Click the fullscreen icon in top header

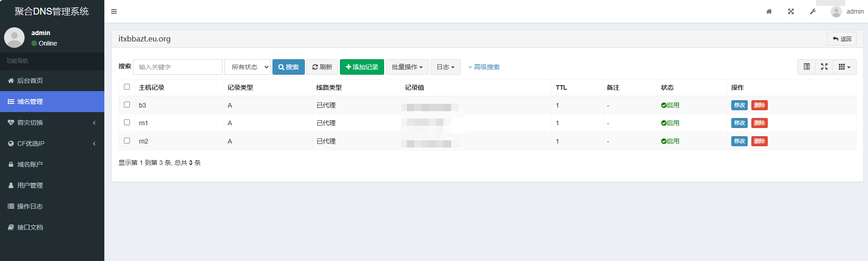pos(791,11)
